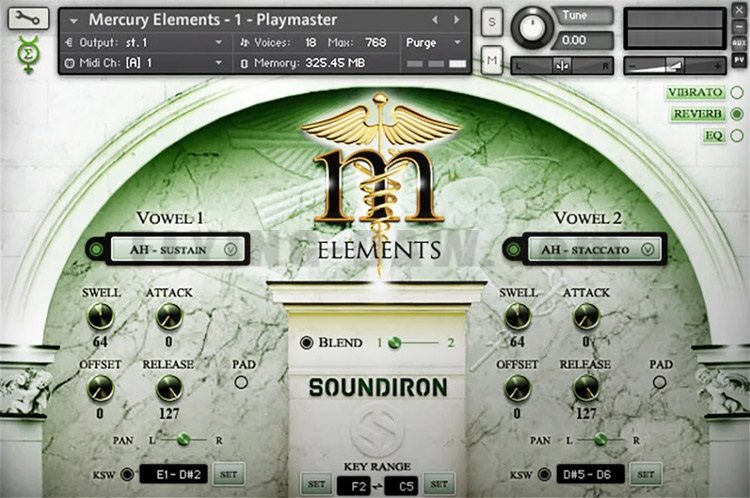Click the green Mercury symbol logo
750x498 pixels.
[x=28, y=54]
